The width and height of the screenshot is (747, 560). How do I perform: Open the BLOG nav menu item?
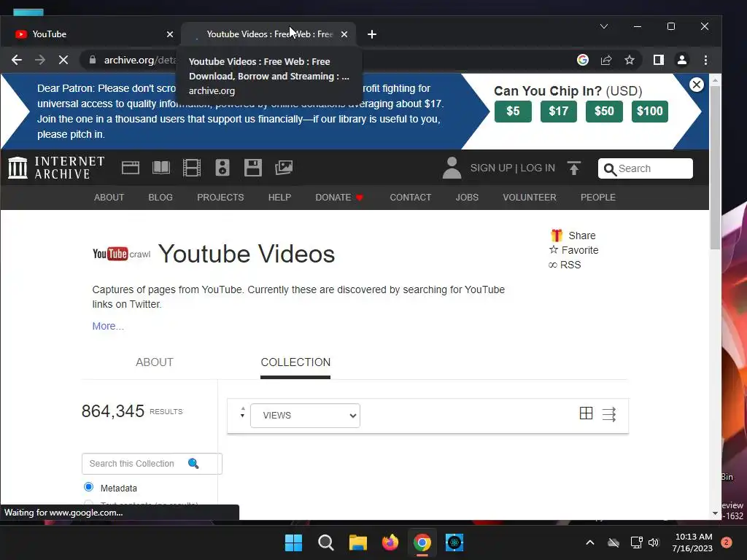click(x=160, y=197)
